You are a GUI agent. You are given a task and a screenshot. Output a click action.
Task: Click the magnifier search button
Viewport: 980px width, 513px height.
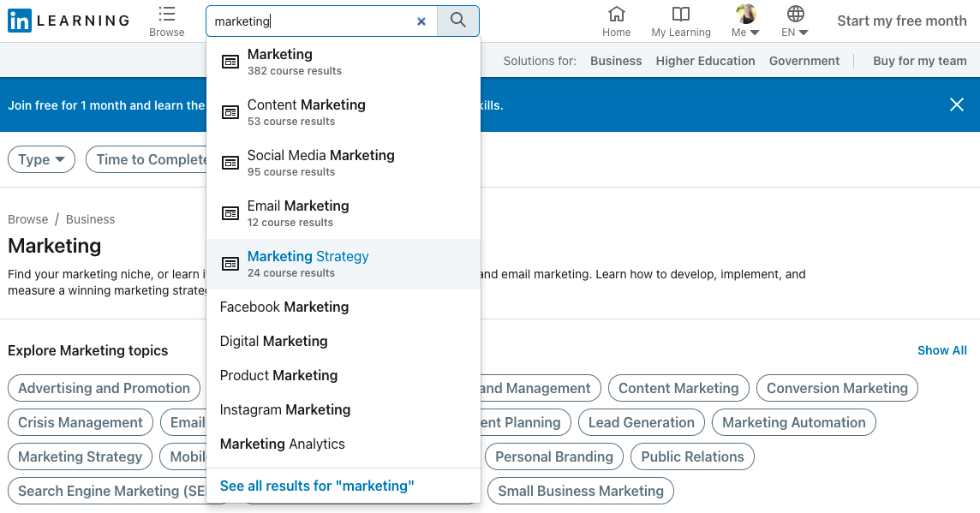point(458,21)
